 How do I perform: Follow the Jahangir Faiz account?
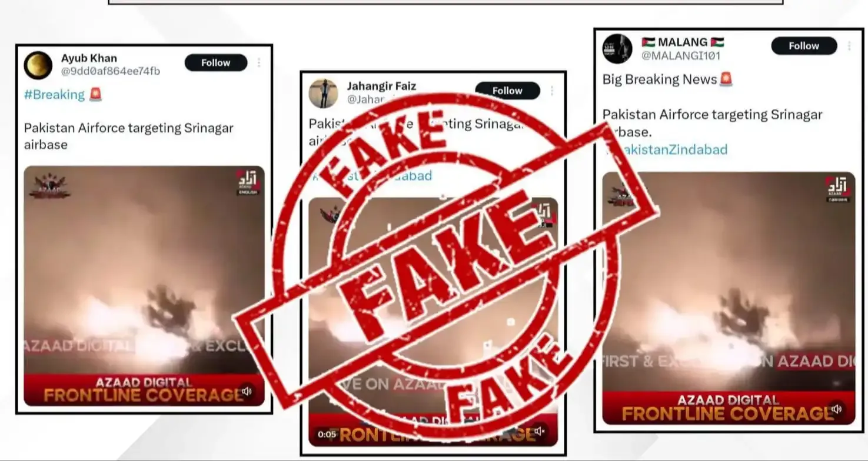507,91
